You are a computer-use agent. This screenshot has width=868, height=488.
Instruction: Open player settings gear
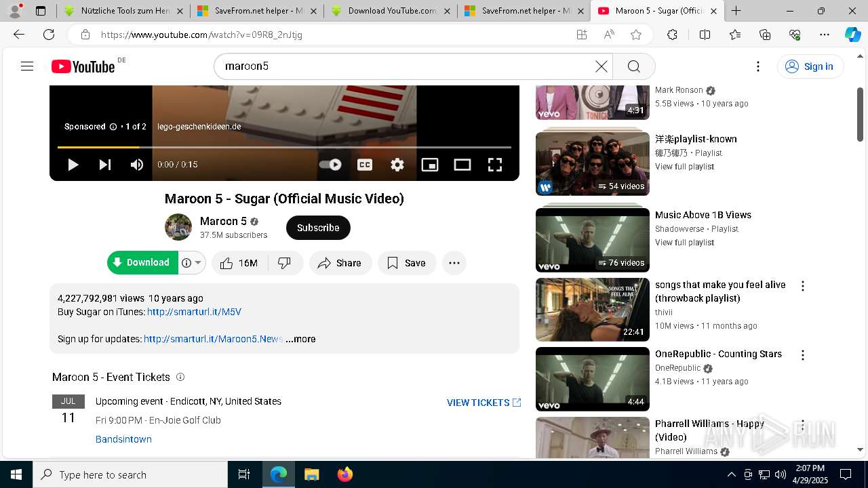[x=397, y=165]
